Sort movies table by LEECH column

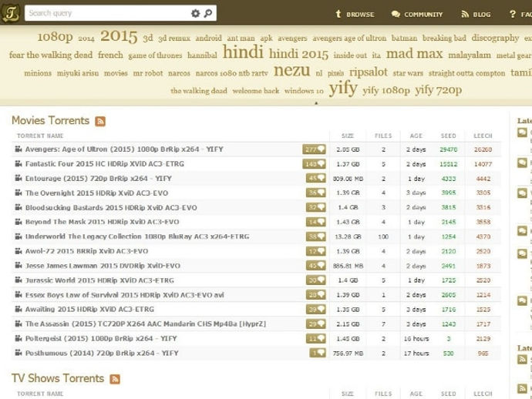click(483, 136)
